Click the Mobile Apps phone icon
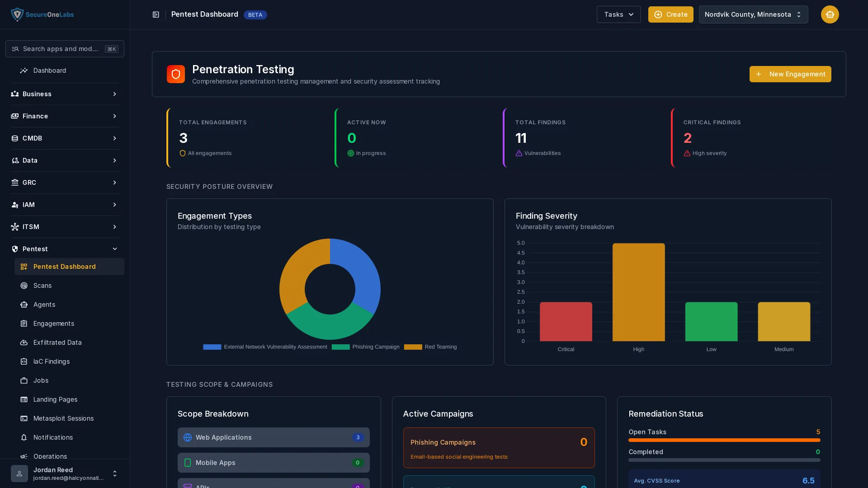This screenshot has width=868, height=488. tap(188, 463)
